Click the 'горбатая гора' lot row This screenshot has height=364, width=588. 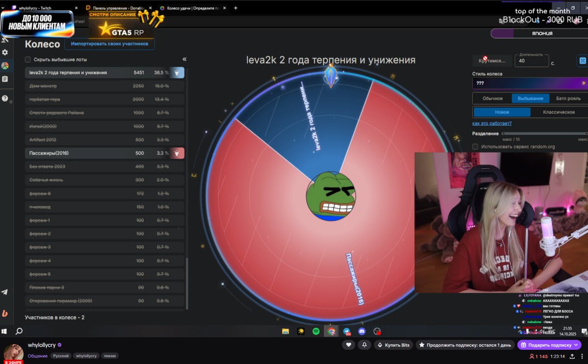pos(105,99)
